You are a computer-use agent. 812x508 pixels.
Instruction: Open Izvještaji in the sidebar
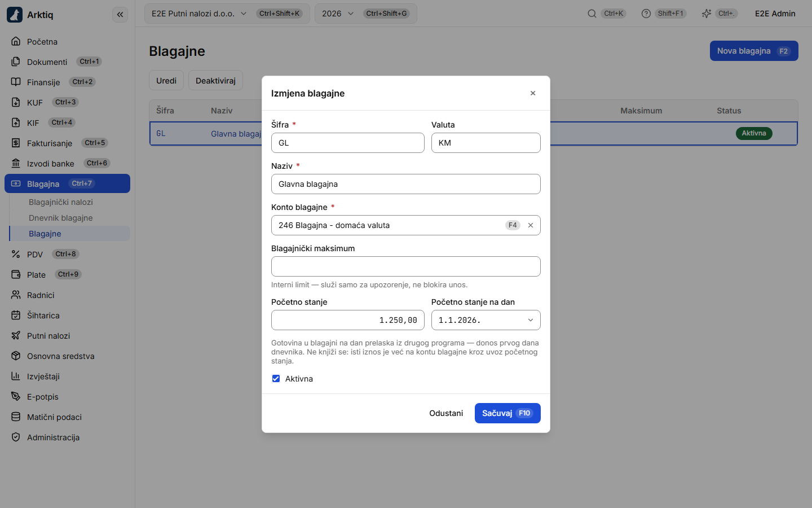[x=67, y=376]
